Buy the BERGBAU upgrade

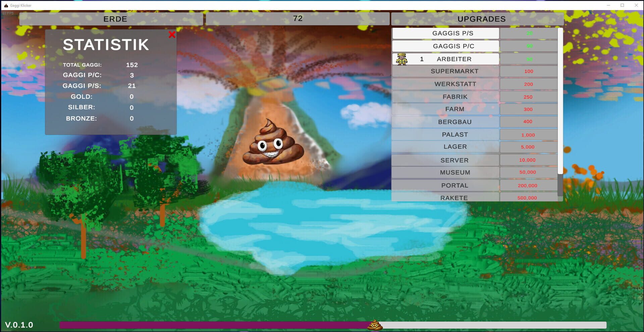point(445,122)
